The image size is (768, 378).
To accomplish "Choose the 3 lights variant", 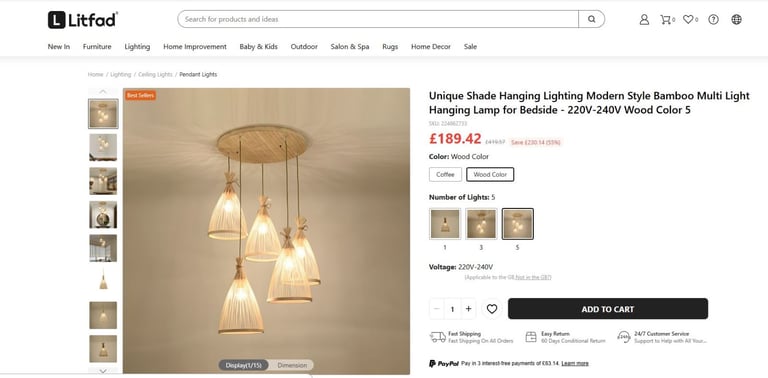I will point(481,224).
